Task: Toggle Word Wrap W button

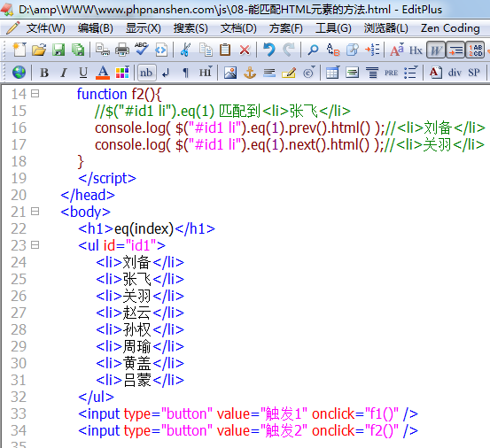Action: [436, 50]
